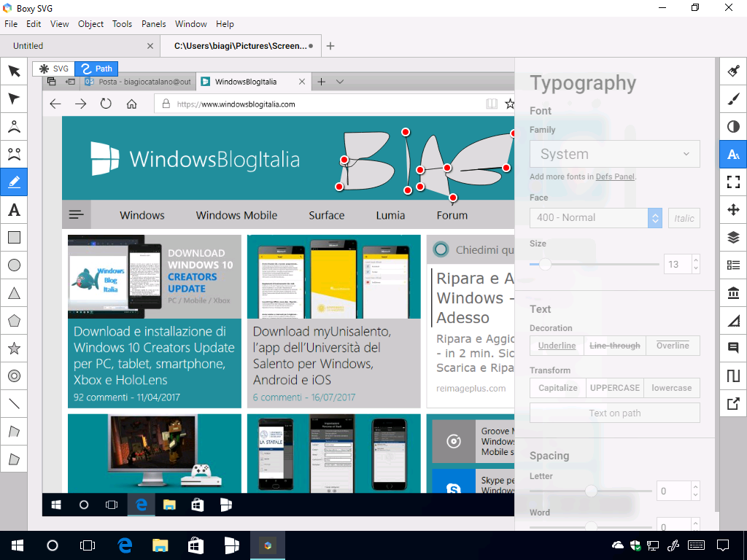Open the Export panel icon
The width and height of the screenshot is (747, 560).
pyautogui.click(x=733, y=404)
